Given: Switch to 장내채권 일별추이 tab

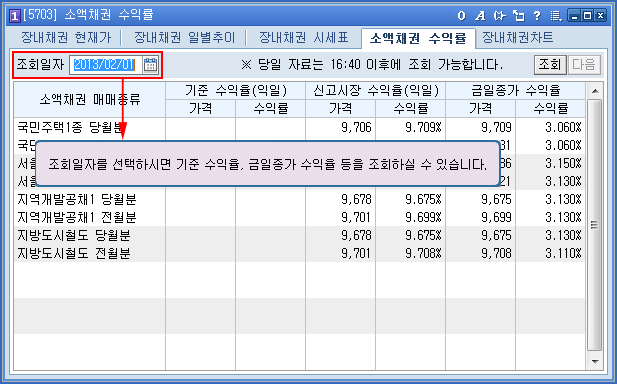Looking at the screenshot, I should coord(184,38).
